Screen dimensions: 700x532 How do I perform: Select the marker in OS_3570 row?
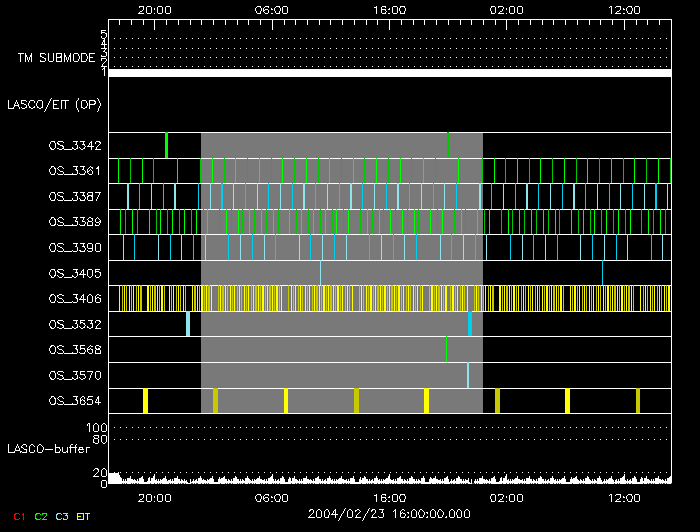point(467,375)
